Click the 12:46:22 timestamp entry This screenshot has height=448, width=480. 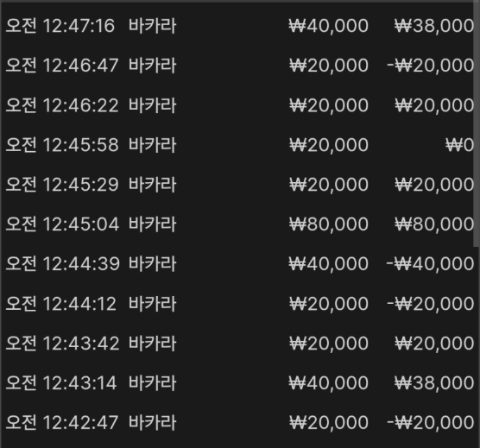click(x=81, y=105)
